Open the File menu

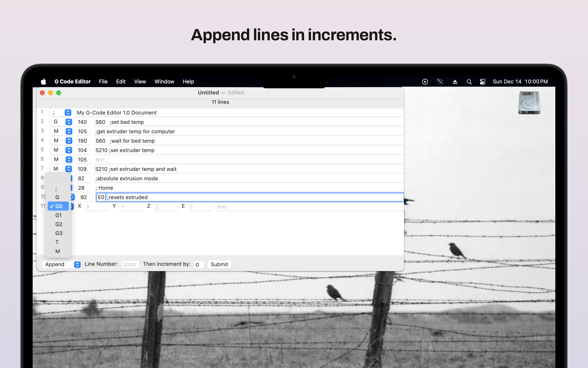pyautogui.click(x=103, y=82)
